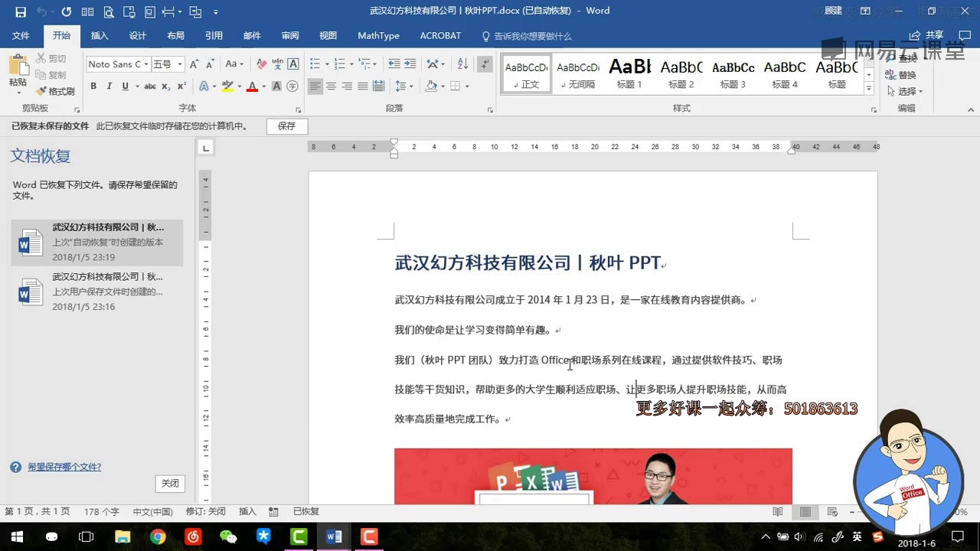Switch to the References (引用) tab
The height and width of the screenshot is (551, 980).
tap(214, 36)
